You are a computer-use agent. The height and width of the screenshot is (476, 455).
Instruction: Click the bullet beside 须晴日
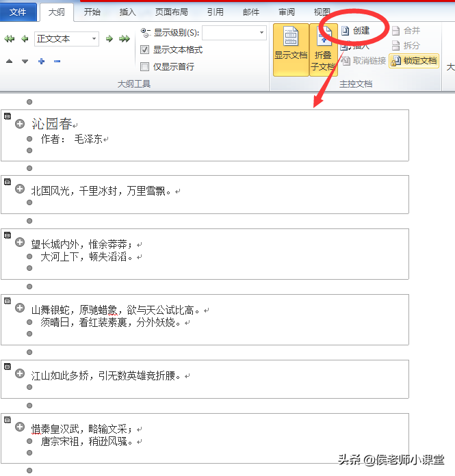[x=29, y=322]
